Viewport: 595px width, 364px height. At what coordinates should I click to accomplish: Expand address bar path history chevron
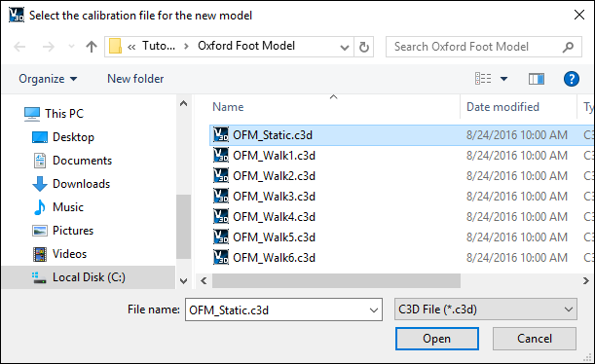(345, 47)
